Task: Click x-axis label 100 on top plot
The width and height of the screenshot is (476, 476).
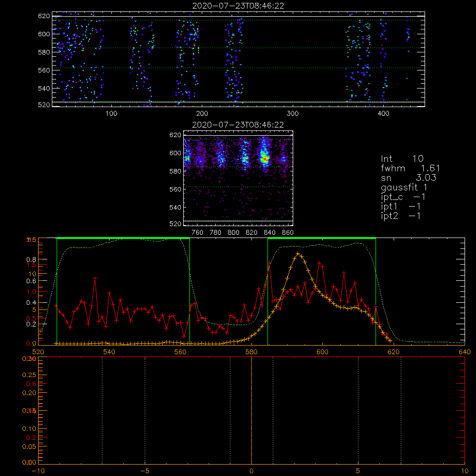Action: (111, 114)
